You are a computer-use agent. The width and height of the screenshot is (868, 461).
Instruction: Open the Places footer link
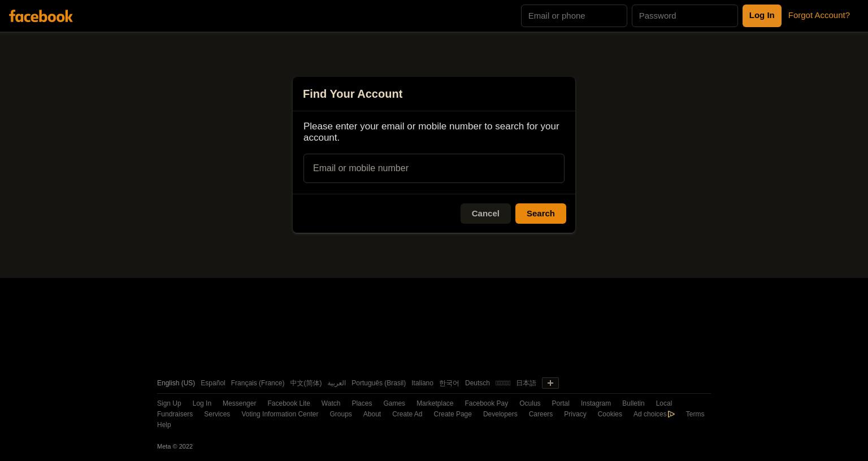(x=362, y=403)
